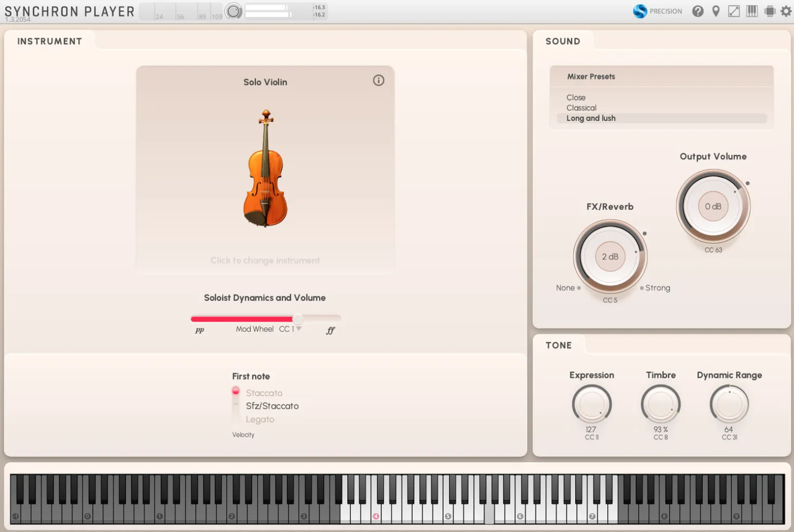The image size is (794, 532).
Task: Click the Timbre knob
Action: 661,404
